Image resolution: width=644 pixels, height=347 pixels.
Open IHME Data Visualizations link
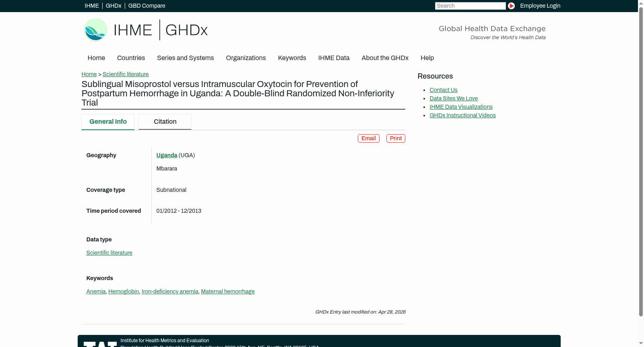(461, 107)
